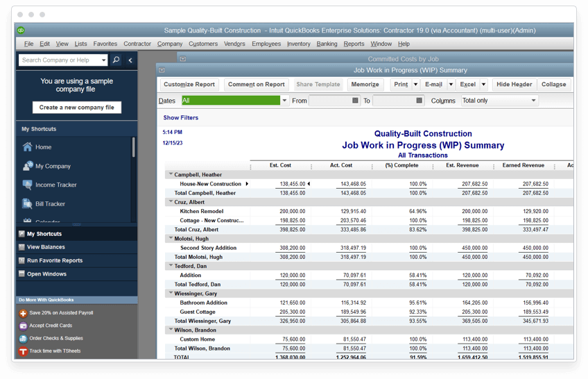Collapse the Molotsi, Hugh group
The height and width of the screenshot is (379, 588).
point(171,238)
